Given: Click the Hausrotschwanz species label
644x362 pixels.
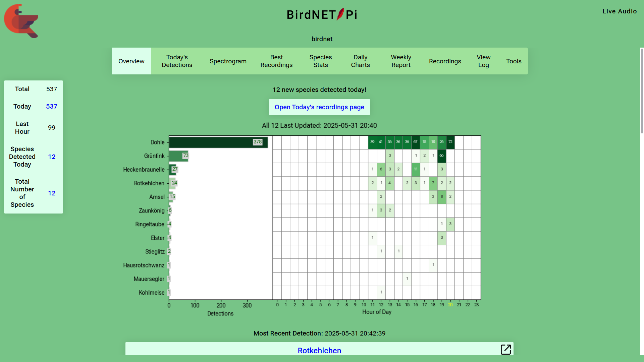Looking at the screenshot, I should point(144,265).
